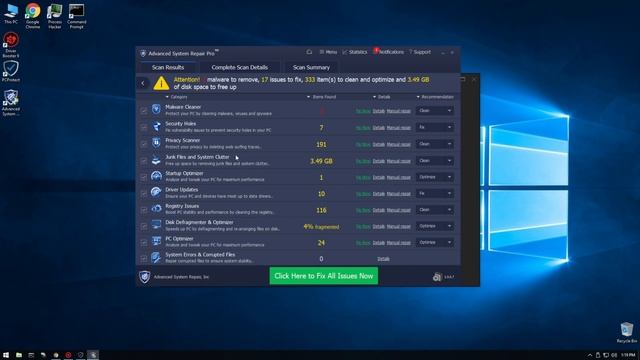Open Command Prompt desktop shortcut
Screen dimensions: 640x360
[x=76, y=16]
